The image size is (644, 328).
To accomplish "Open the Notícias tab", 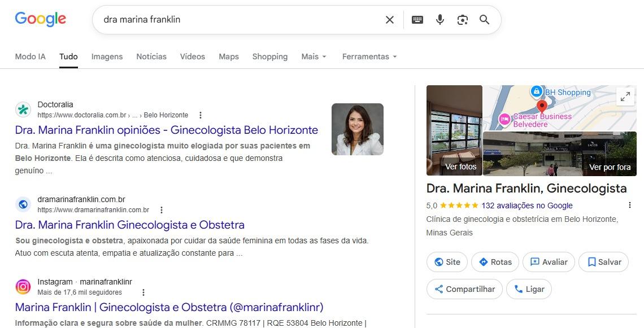I will tap(151, 56).
